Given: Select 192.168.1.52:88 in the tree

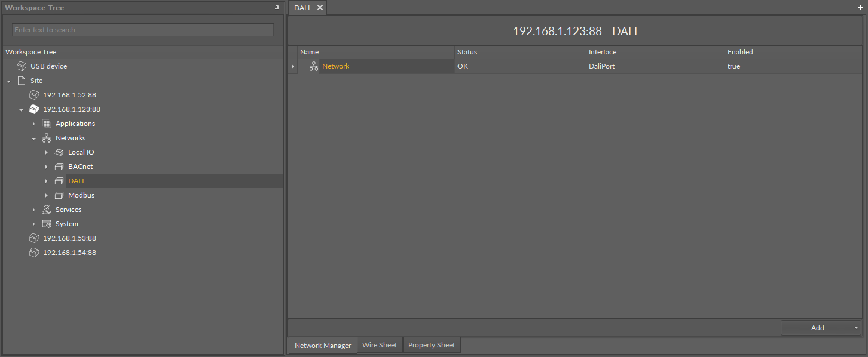Looking at the screenshot, I should [x=69, y=95].
